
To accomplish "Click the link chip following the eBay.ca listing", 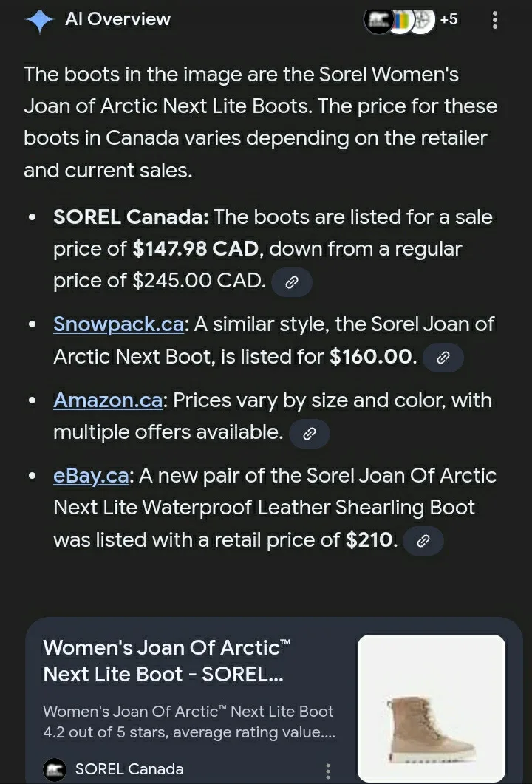I will [x=423, y=540].
